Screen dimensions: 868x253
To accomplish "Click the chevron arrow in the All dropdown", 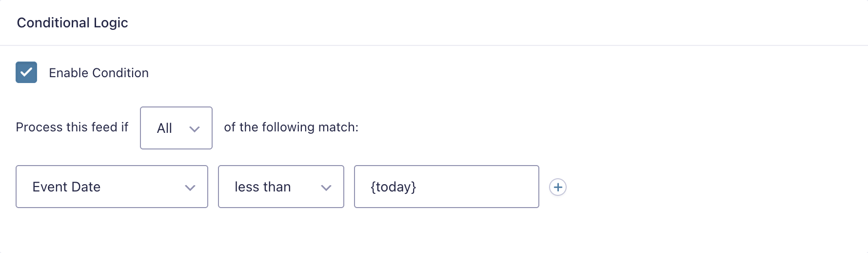I will [195, 129].
